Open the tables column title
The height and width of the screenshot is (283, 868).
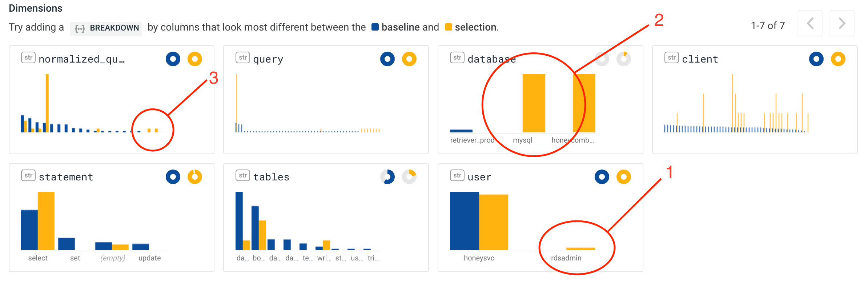[x=271, y=177]
